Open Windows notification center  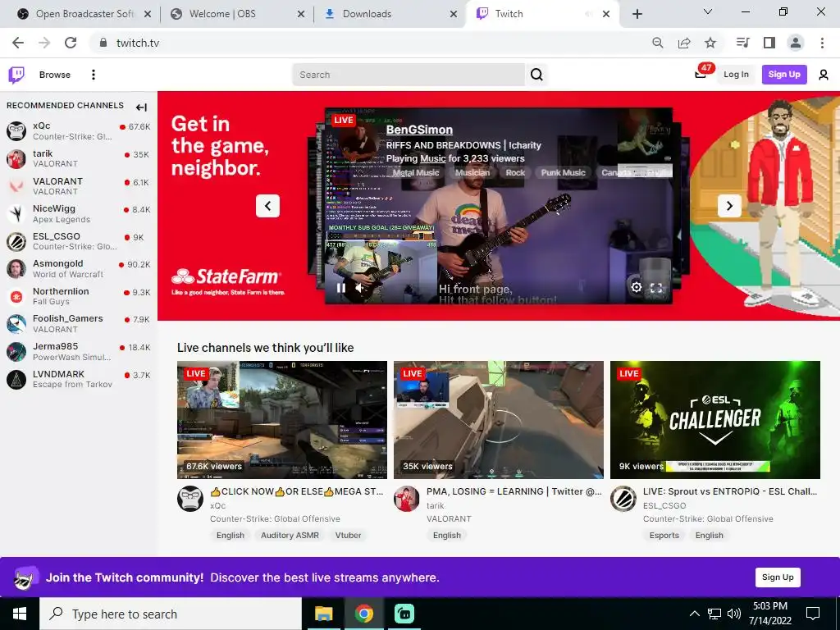click(813, 614)
